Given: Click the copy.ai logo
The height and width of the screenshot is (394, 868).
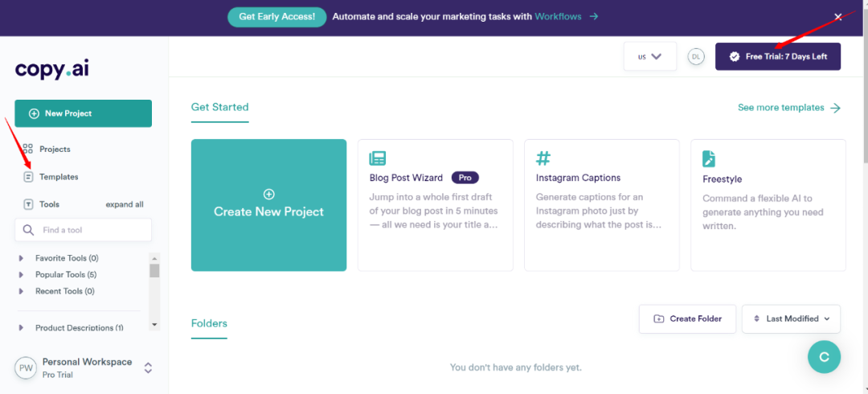Looking at the screenshot, I should point(51,69).
